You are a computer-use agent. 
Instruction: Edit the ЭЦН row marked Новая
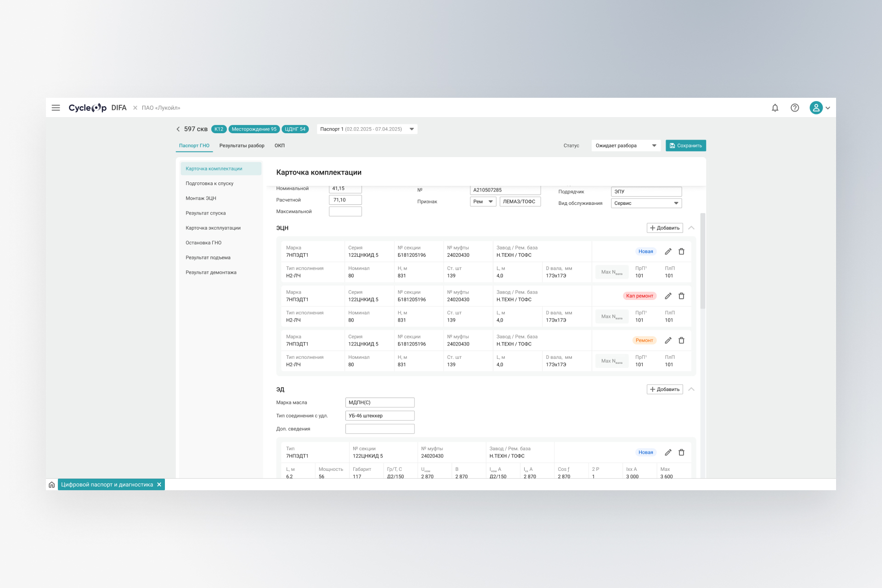click(x=668, y=252)
